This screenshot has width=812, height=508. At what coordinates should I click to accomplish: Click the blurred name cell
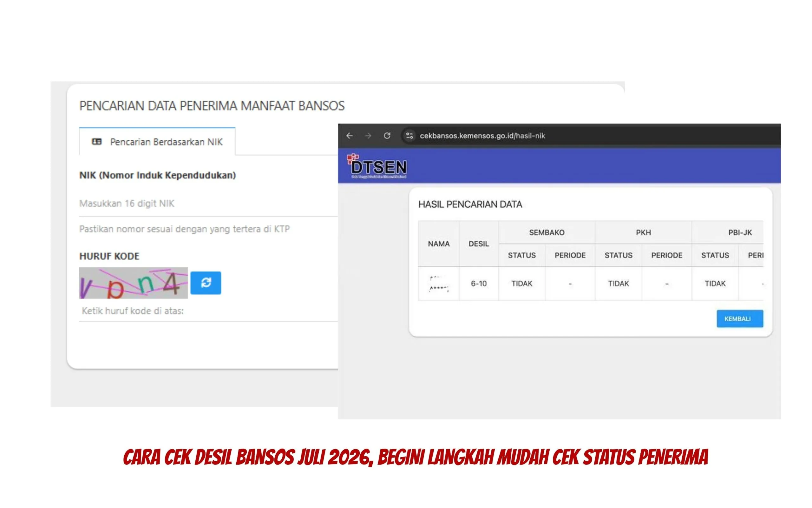[x=439, y=284]
